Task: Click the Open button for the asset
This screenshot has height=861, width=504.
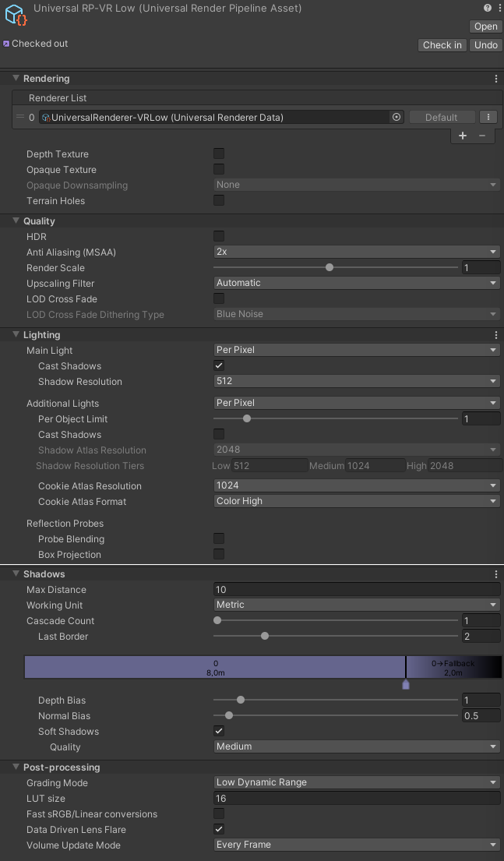Action: tap(485, 26)
